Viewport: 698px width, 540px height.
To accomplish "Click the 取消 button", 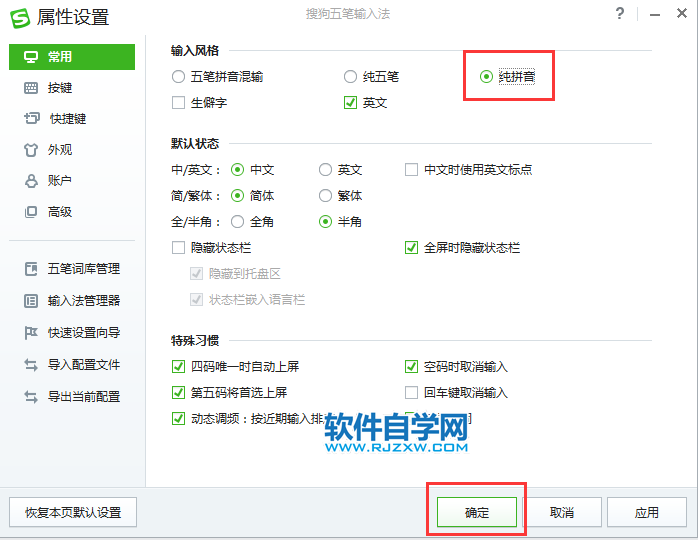I will pyautogui.click(x=562, y=512).
